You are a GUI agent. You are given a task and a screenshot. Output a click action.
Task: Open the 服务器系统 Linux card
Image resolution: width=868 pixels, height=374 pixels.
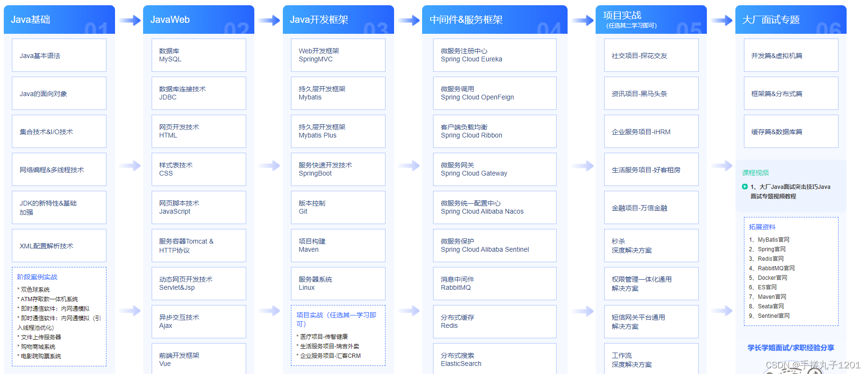[338, 284]
